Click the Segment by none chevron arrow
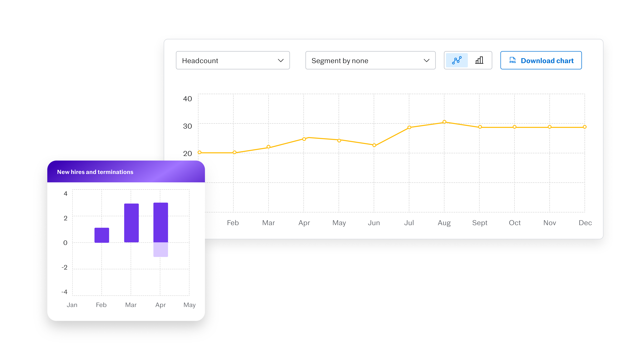Screen dimensions: 644x362 point(426,61)
